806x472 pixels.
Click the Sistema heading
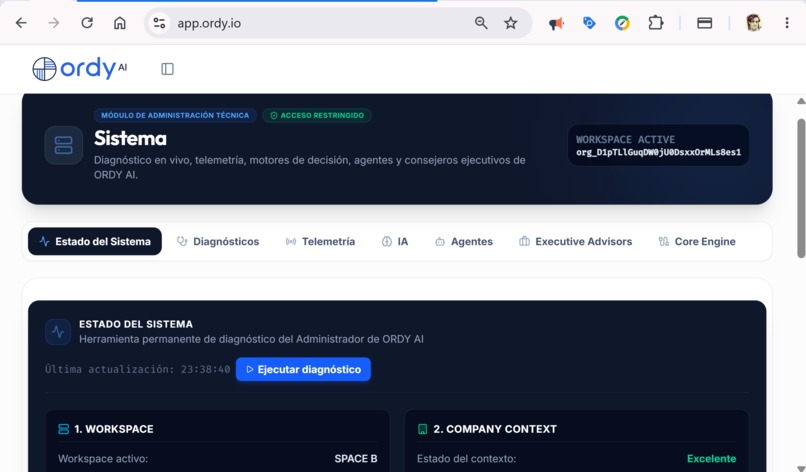pyautogui.click(x=130, y=138)
